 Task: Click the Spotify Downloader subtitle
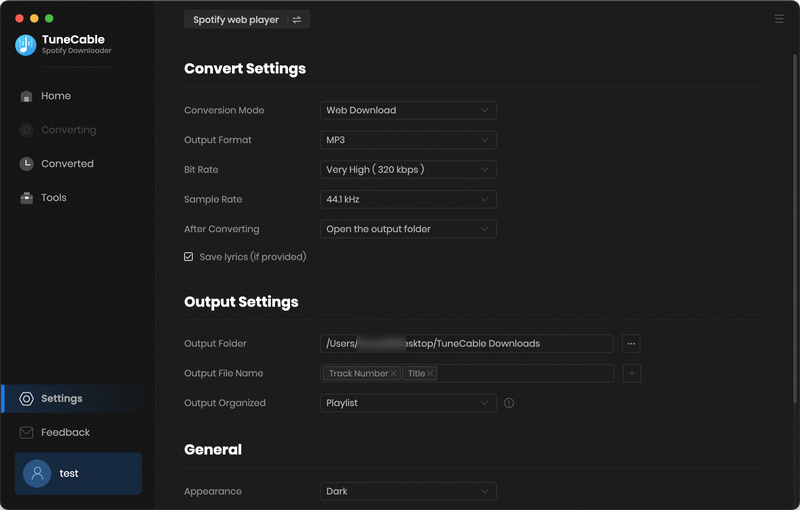click(x=77, y=50)
